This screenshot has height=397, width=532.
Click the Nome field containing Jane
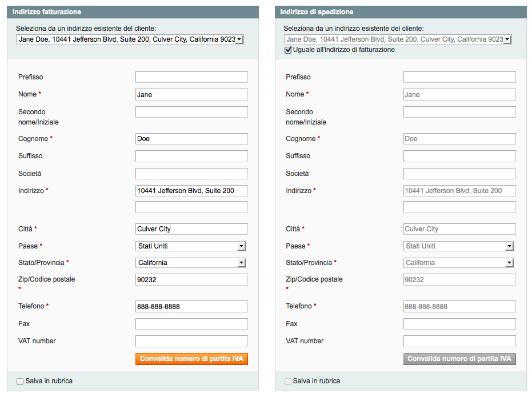[191, 94]
